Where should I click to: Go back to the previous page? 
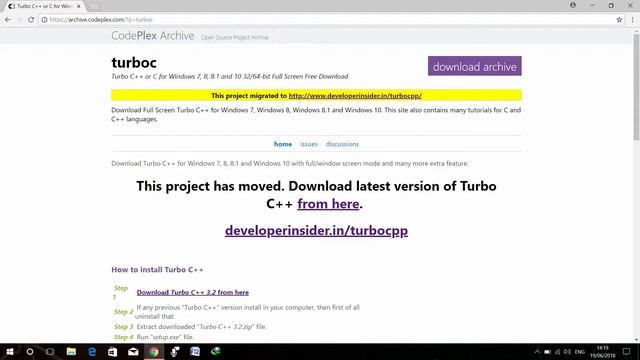8,20
